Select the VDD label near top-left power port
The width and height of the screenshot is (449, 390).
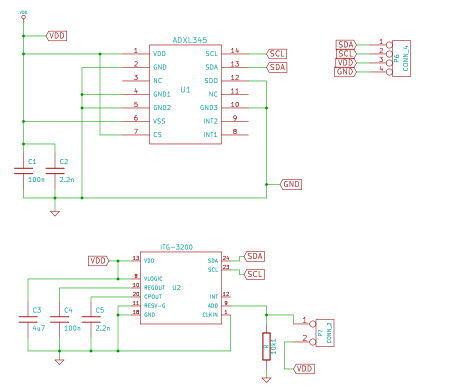point(56,36)
